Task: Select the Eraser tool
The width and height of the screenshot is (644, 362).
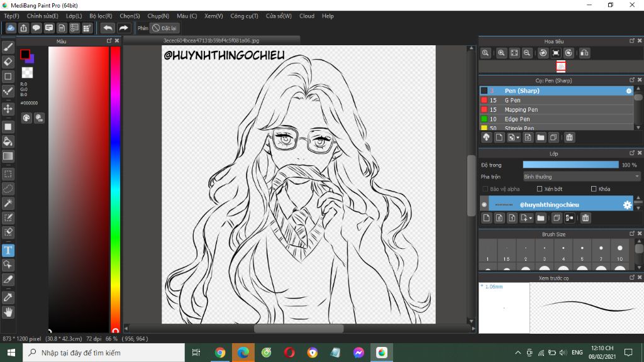Action: point(8,62)
